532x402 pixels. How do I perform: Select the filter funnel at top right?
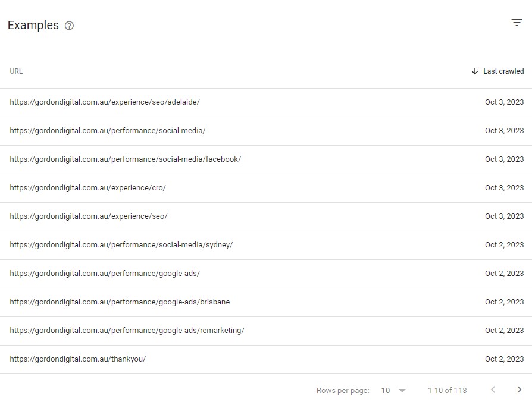click(x=517, y=23)
